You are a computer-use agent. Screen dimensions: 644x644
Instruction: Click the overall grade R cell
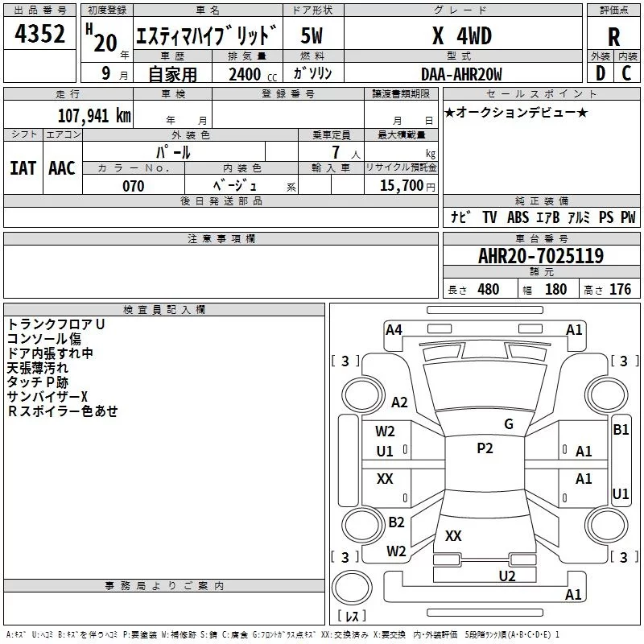(x=613, y=37)
